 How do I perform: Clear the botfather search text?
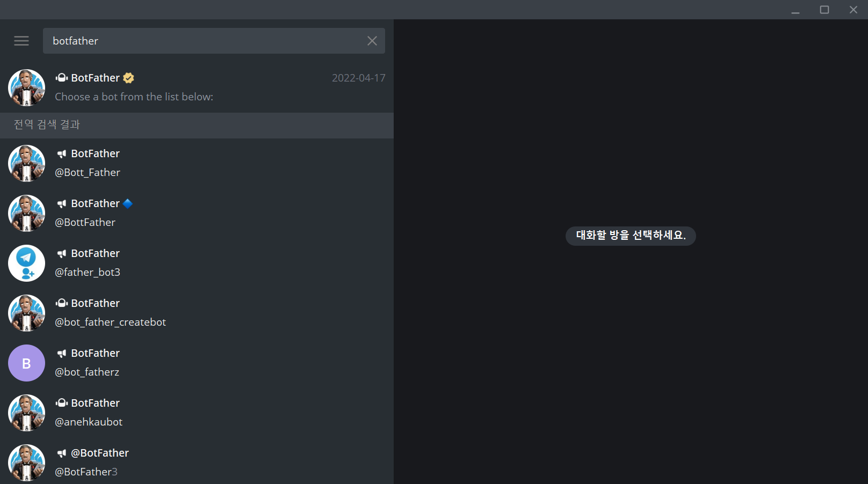tap(372, 41)
